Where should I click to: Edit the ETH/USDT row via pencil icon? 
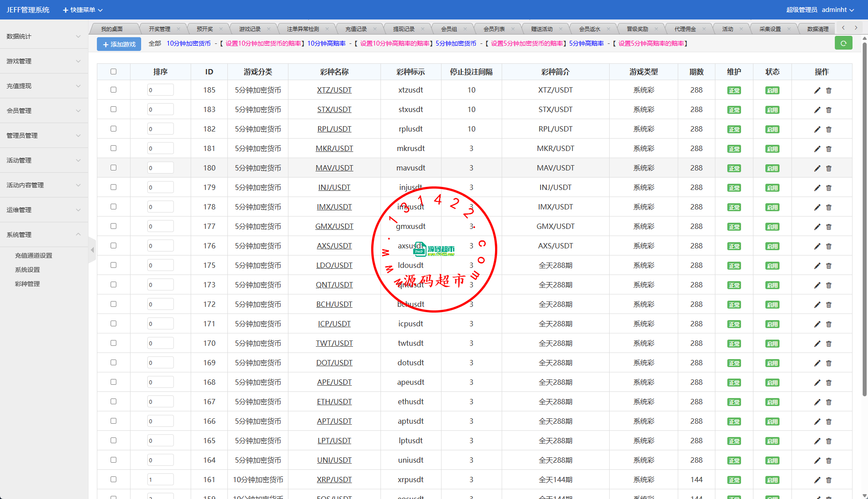(817, 402)
